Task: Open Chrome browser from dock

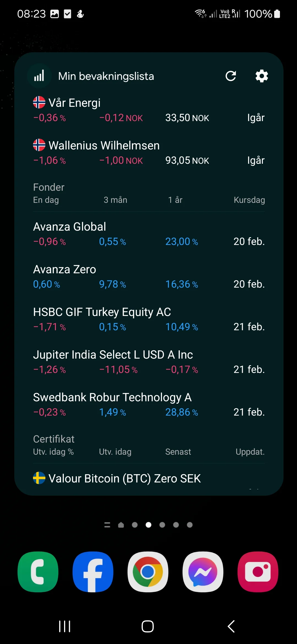Action: 148,572
